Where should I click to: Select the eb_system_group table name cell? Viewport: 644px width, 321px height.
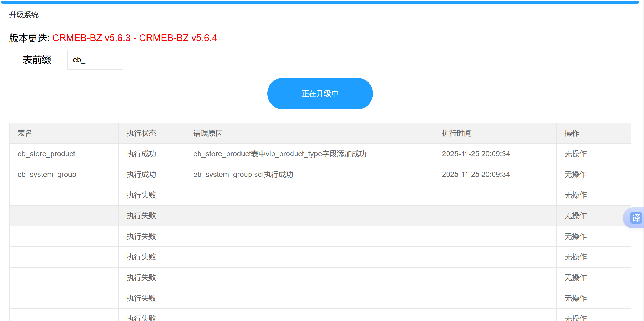coord(47,175)
